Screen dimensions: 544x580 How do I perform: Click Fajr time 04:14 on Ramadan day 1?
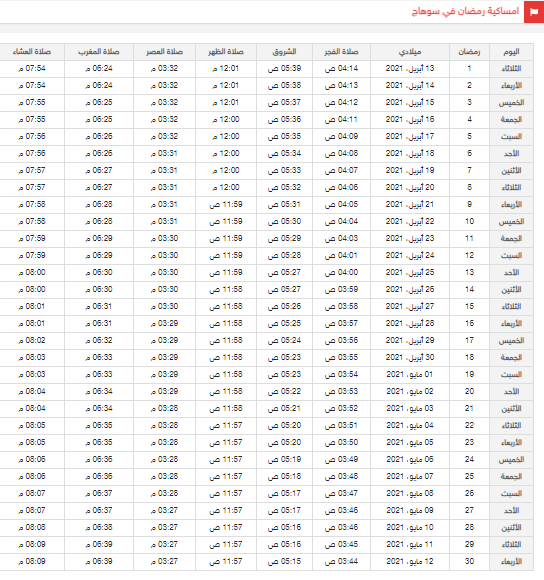tap(341, 68)
